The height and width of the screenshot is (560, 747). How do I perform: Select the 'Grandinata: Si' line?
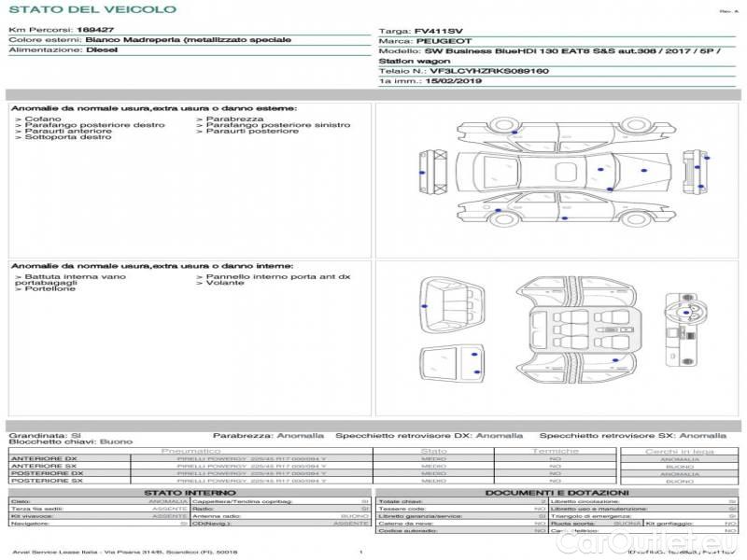click(x=45, y=435)
